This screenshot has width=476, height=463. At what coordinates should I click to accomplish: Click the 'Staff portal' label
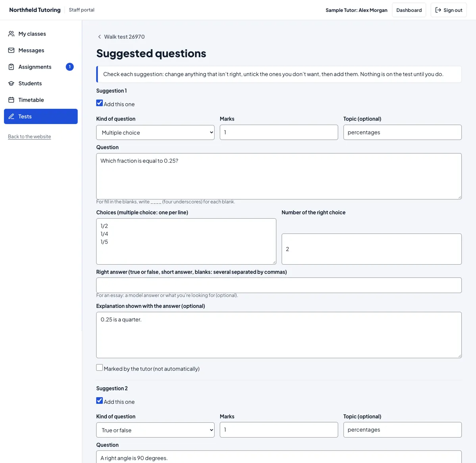coord(82,10)
